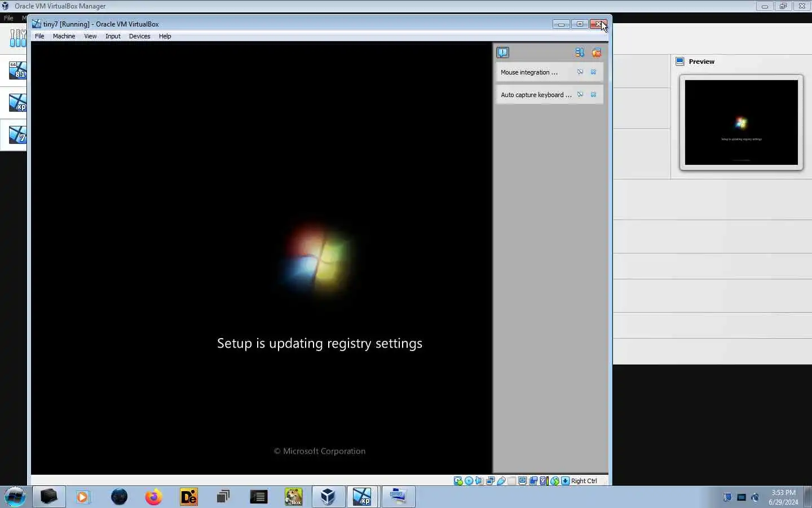The image size is (812, 508).
Task: Click the keep-finished-progresses icon in Notification Center
Action: point(580,52)
